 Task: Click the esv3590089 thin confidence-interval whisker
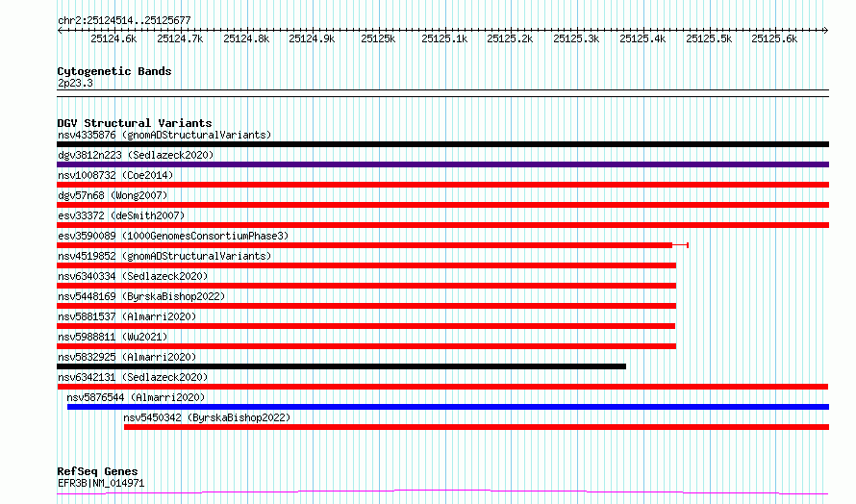pos(680,245)
